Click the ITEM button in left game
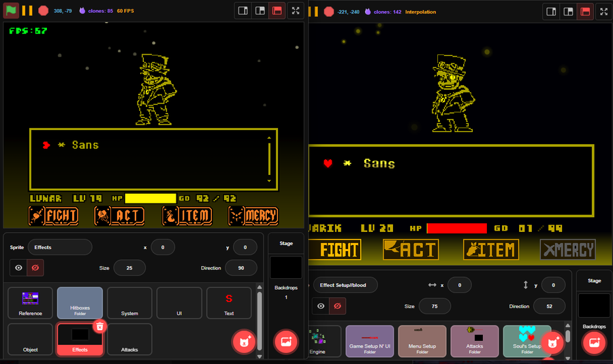The image size is (613, 364). tap(187, 216)
